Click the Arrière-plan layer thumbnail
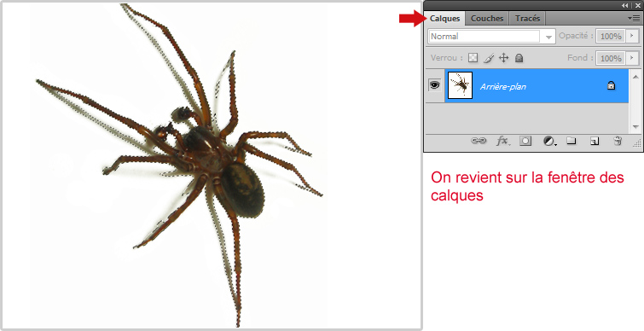This screenshot has height=331, width=644. (460, 85)
